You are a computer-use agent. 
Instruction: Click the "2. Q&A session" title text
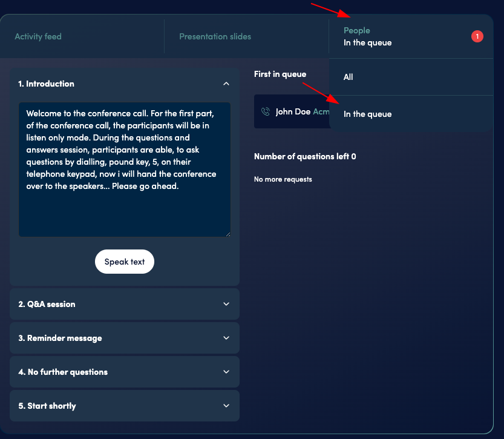[47, 304]
